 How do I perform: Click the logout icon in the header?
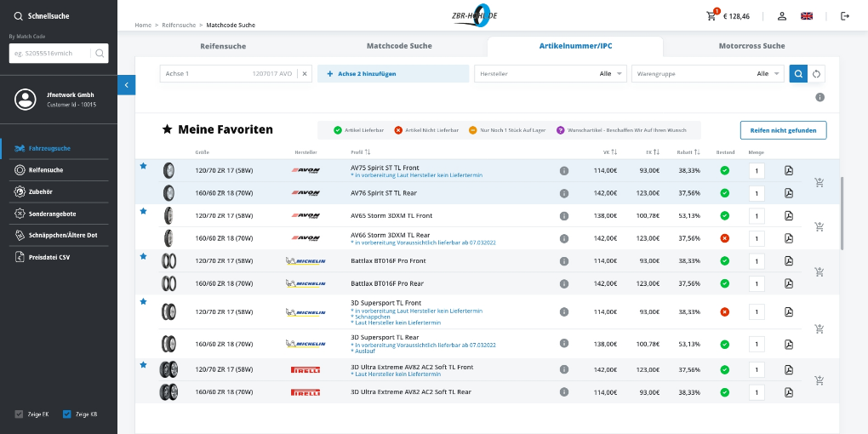click(845, 16)
